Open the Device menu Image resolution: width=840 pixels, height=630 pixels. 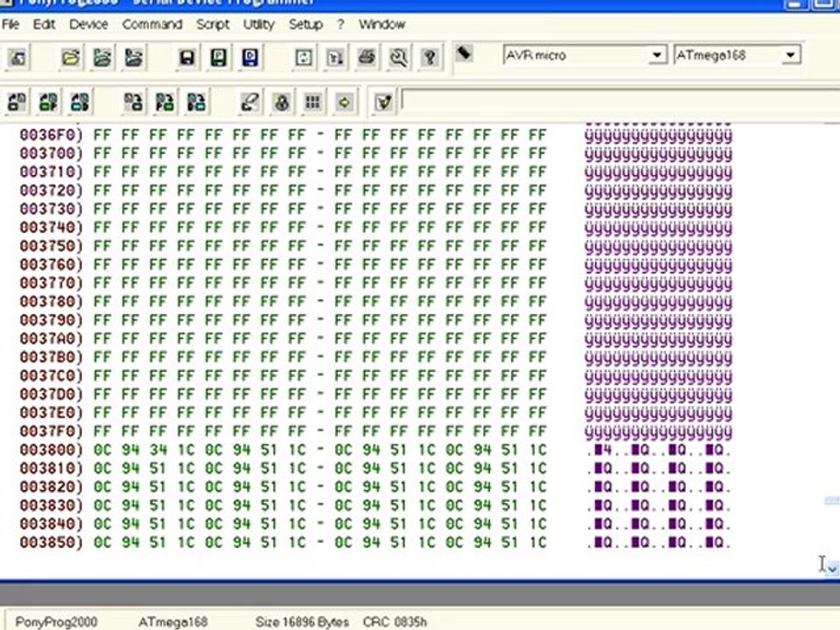(x=88, y=24)
